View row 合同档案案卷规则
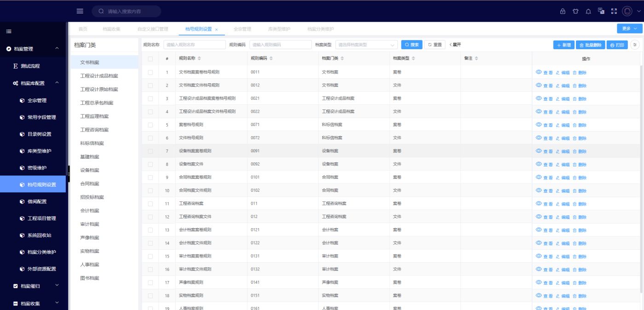 coord(545,178)
